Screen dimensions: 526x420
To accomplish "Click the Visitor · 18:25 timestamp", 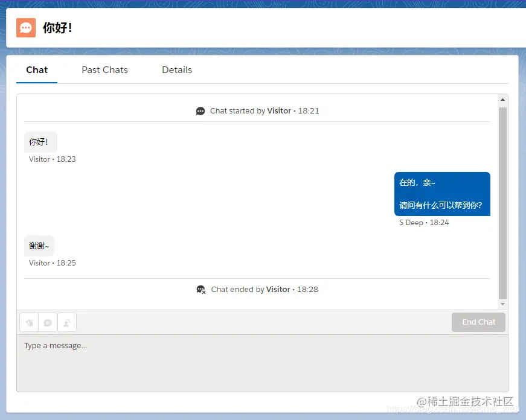I will 53,263.
